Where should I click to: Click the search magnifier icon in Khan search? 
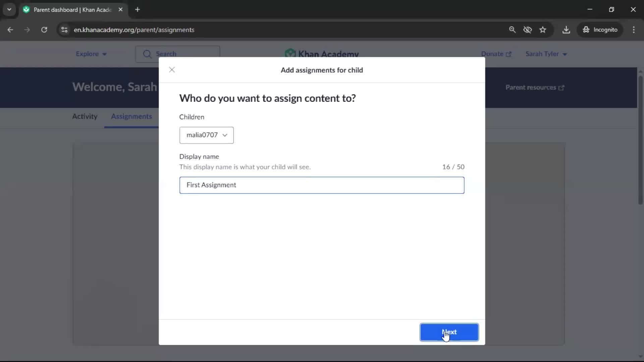[147, 54]
